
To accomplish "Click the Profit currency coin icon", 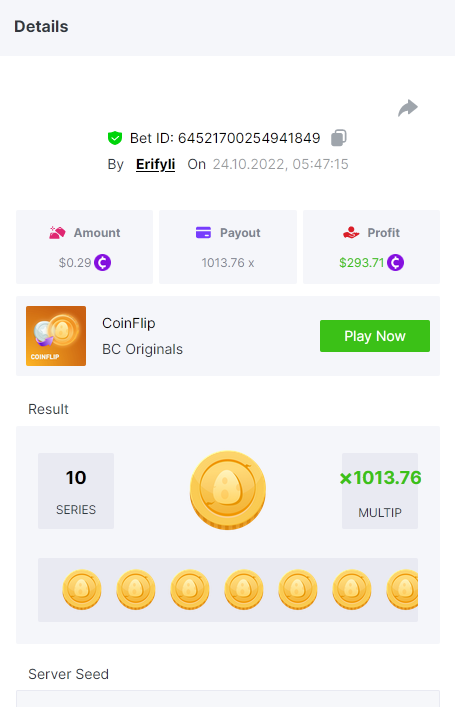I will (395, 262).
